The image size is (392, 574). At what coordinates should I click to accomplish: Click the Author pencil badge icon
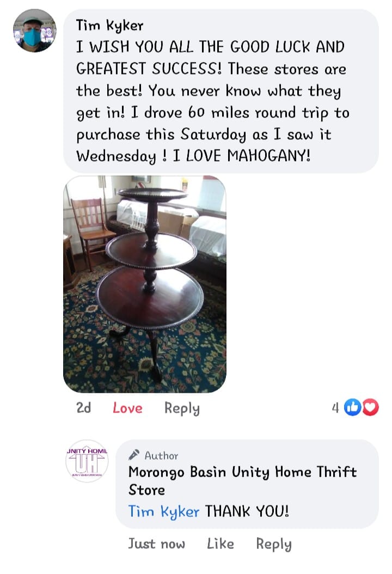point(133,455)
